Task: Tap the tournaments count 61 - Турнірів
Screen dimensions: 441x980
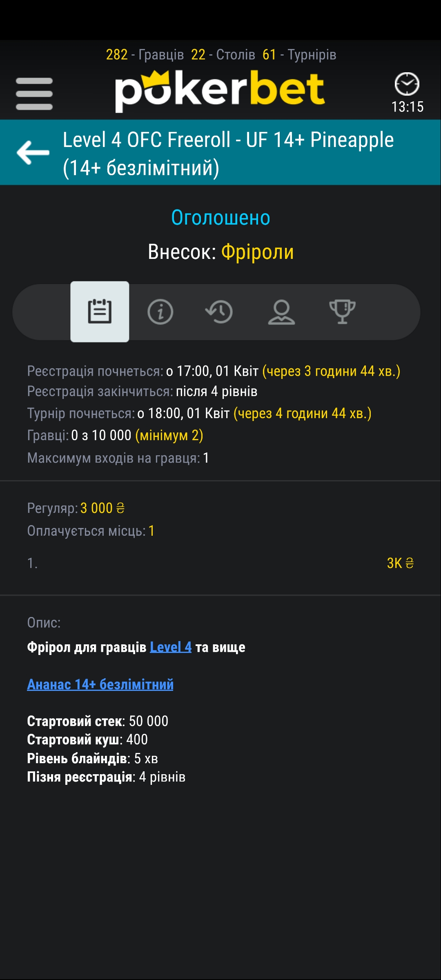Action: pyautogui.click(x=299, y=55)
